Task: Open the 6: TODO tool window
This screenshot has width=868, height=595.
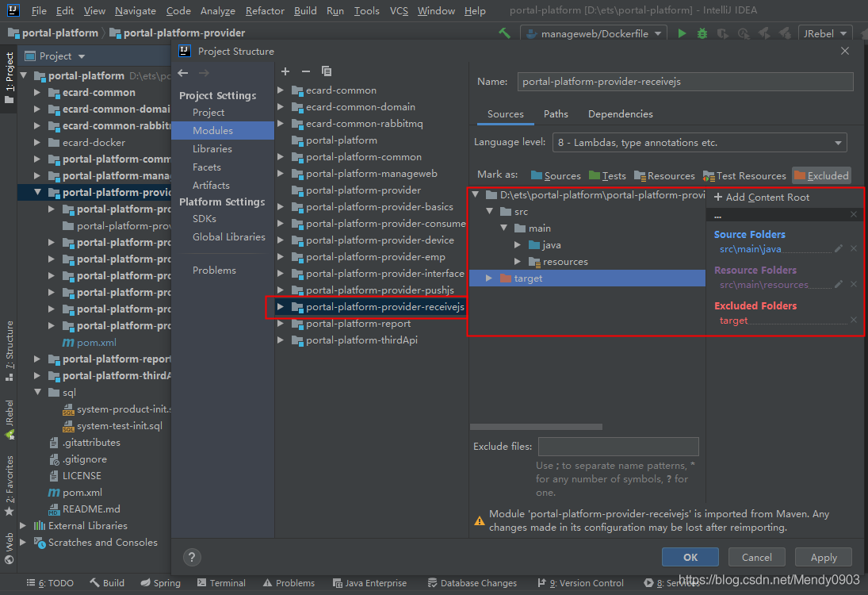Action: (50, 583)
